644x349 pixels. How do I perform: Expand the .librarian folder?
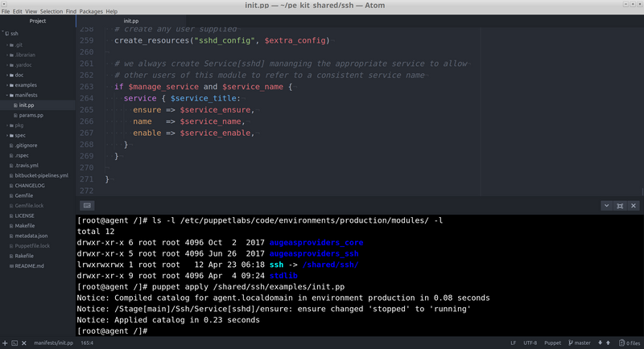pyautogui.click(x=7, y=55)
